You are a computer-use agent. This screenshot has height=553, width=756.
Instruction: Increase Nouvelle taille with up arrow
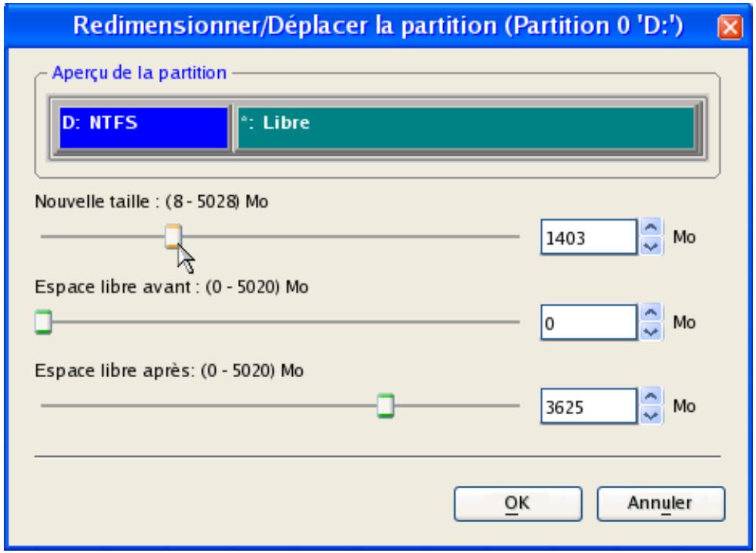click(651, 228)
